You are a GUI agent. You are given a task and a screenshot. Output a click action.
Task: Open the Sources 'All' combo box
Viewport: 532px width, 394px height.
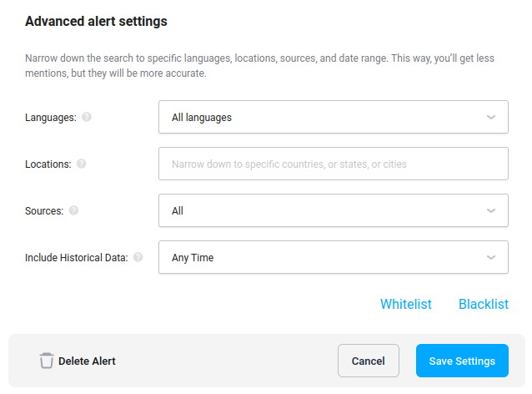coord(334,210)
